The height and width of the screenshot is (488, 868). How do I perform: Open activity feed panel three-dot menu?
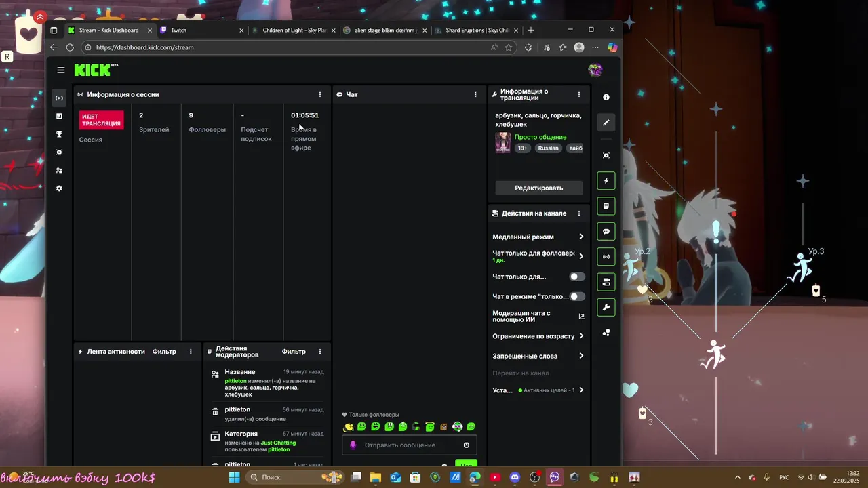tap(191, 352)
